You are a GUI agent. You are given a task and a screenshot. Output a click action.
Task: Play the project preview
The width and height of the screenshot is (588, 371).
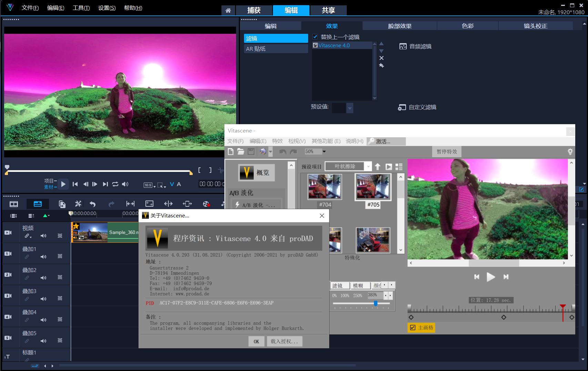tap(63, 184)
